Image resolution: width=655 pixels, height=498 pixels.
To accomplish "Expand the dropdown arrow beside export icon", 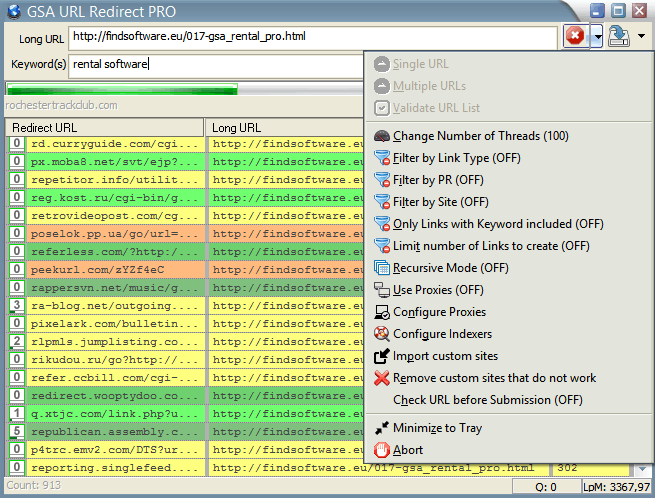I will click(639, 36).
